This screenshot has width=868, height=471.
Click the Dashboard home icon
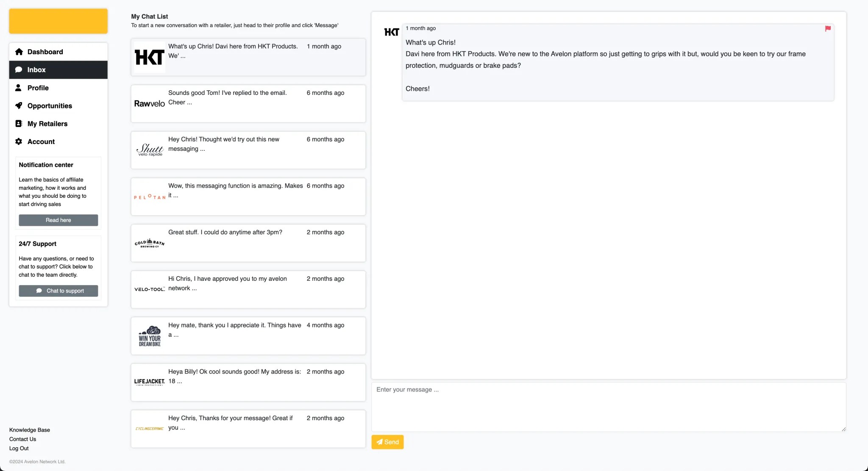(19, 52)
